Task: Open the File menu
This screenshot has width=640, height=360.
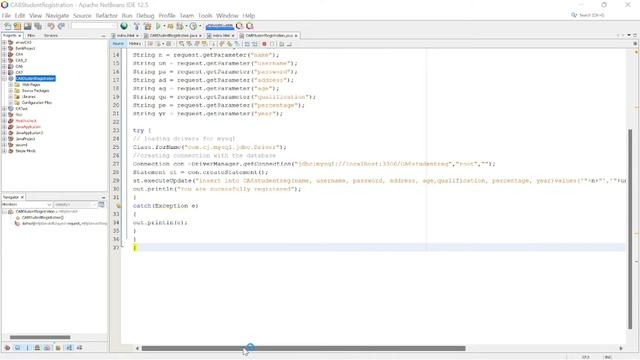Action: tap(6, 16)
